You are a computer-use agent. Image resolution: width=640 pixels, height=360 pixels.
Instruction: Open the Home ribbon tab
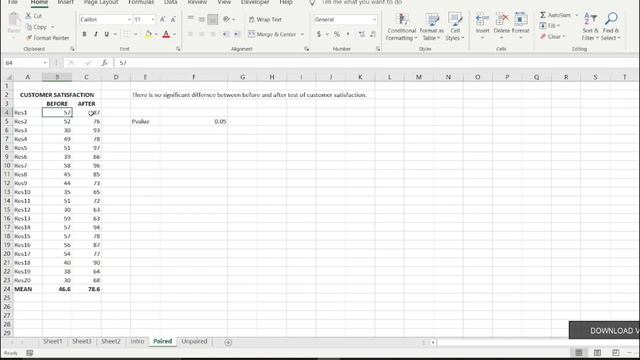(x=40, y=2)
